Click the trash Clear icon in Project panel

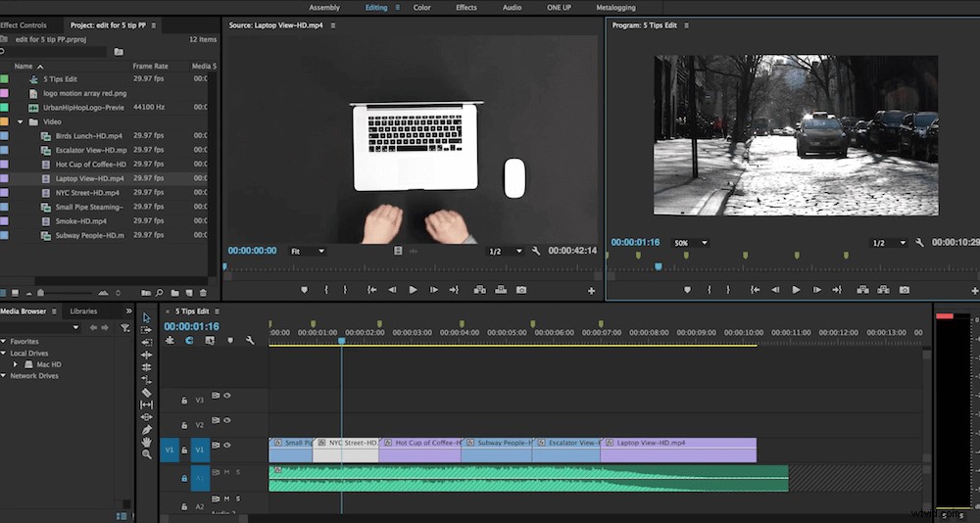point(203,293)
